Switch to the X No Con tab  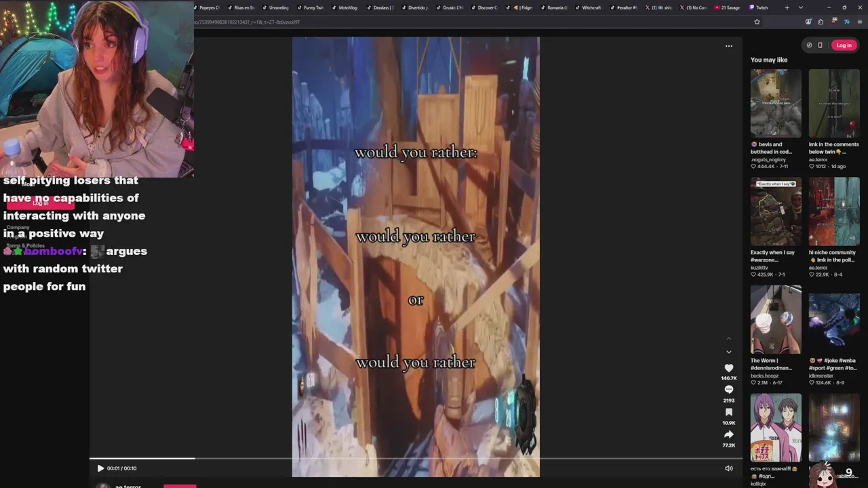click(x=692, y=7)
